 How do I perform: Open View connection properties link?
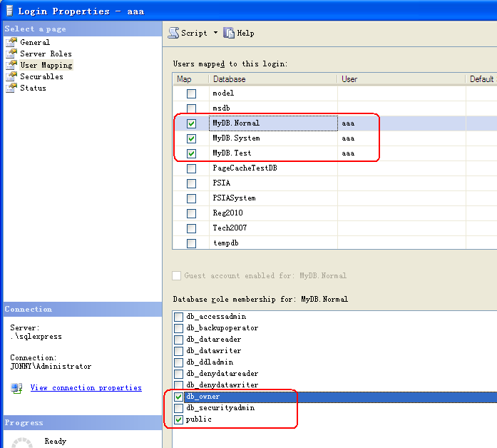pyautogui.click(x=86, y=388)
